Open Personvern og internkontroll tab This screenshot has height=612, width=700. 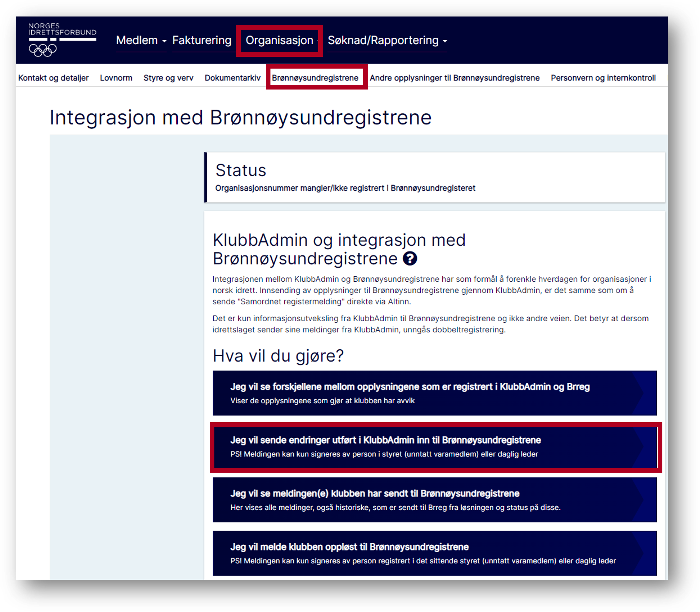[x=603, y=78]
